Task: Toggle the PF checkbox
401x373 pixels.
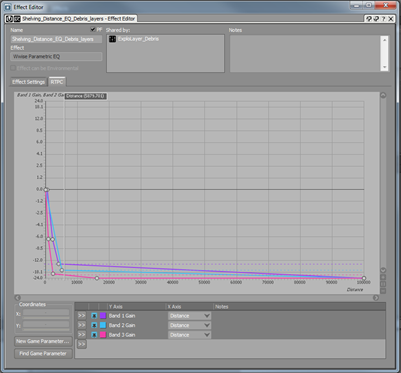Action: (93, 30)
